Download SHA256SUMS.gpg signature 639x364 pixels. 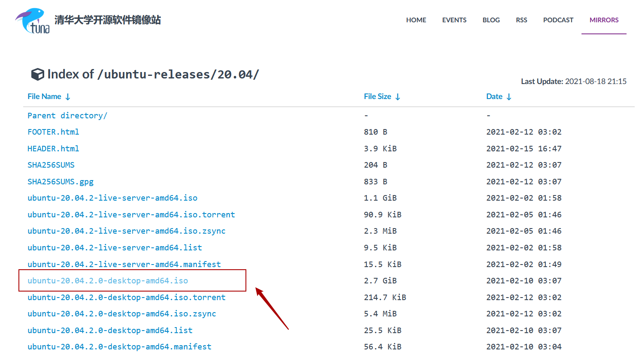click(x=61, y=182)
